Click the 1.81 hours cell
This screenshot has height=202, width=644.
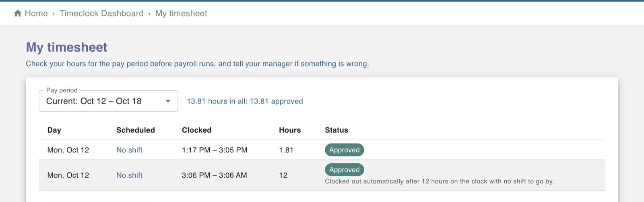[x=286, y=150]
